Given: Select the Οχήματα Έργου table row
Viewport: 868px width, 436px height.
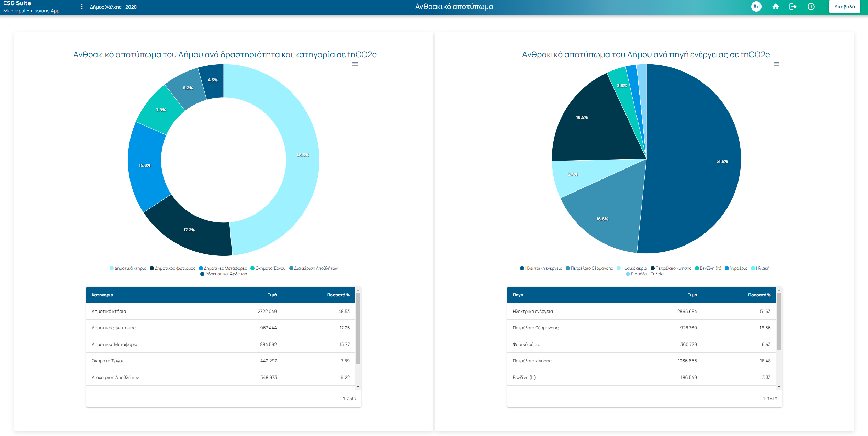Looking at the screenshot, I should tap(221, 361).
